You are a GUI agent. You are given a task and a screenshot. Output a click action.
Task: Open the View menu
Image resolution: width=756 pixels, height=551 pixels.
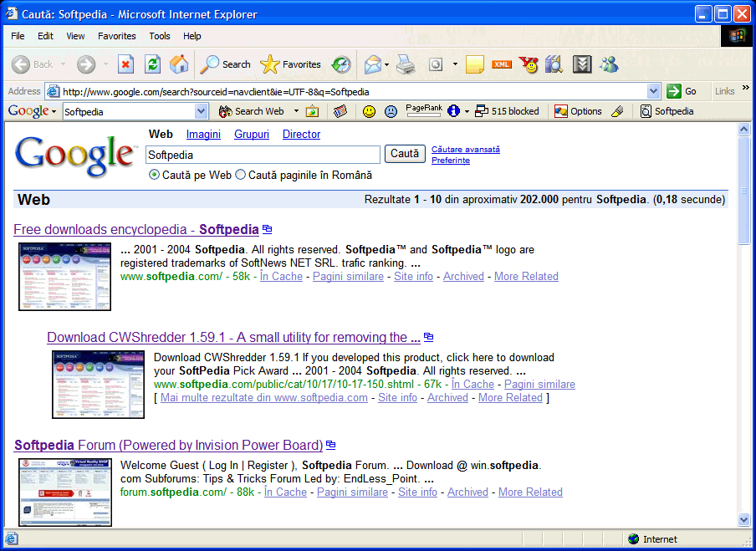pyautogui.click(x=75, y=36)
